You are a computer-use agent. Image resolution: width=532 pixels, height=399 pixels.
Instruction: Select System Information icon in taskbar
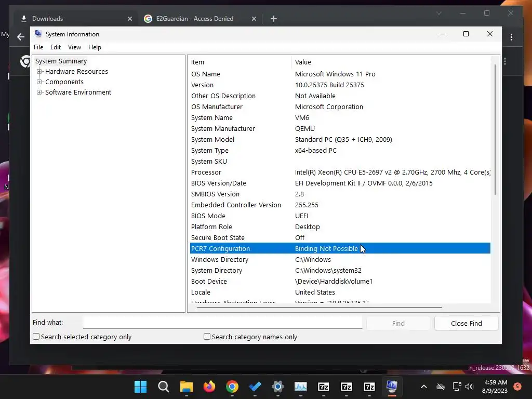(x=392, y=387)
